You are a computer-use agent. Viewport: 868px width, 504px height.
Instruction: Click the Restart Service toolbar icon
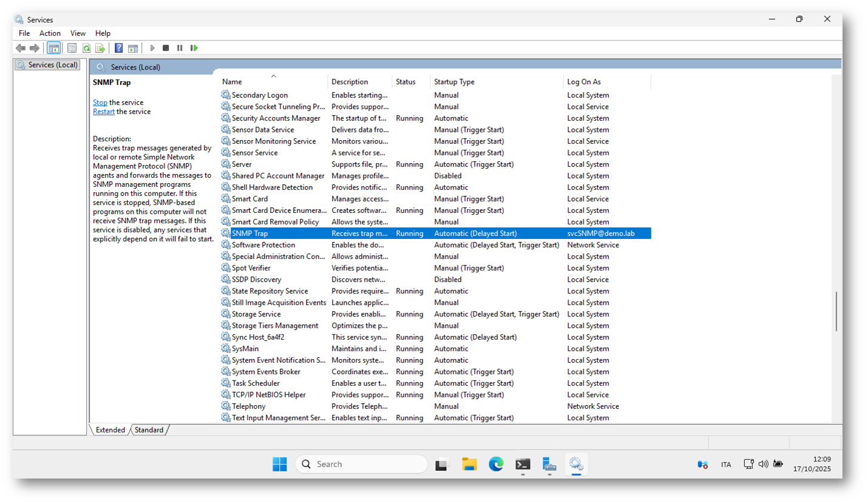[194, 48]
